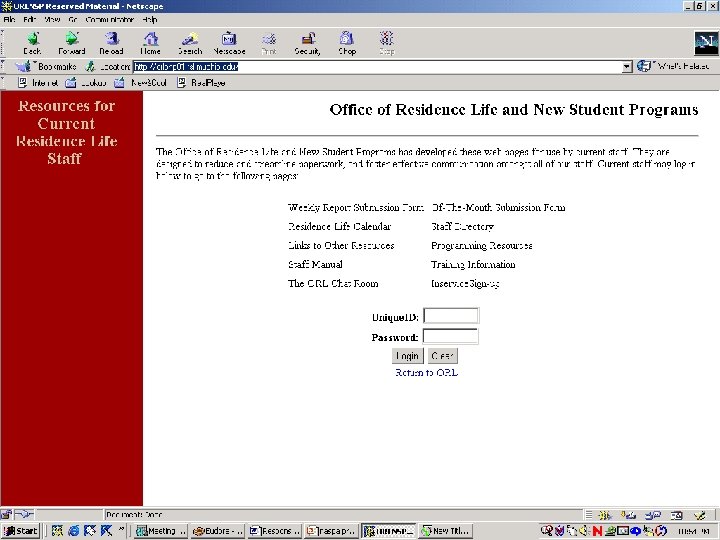The width and height of the screenshot is (720, 540).
Task: Click the Print toolbar icon
Action: tap(269, 43)
